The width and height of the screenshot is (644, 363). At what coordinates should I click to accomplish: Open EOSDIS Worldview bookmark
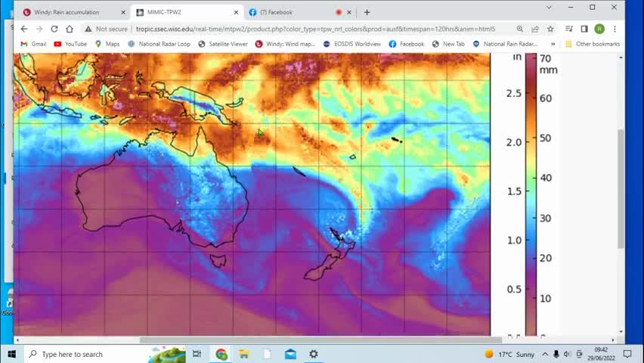(x=352, y=44)
